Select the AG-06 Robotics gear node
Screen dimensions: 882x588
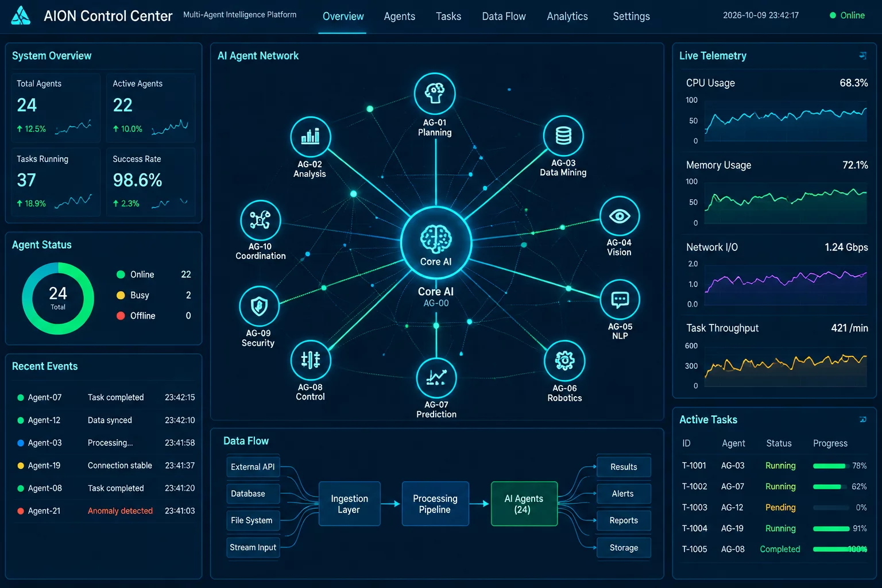tap(564, 361)
